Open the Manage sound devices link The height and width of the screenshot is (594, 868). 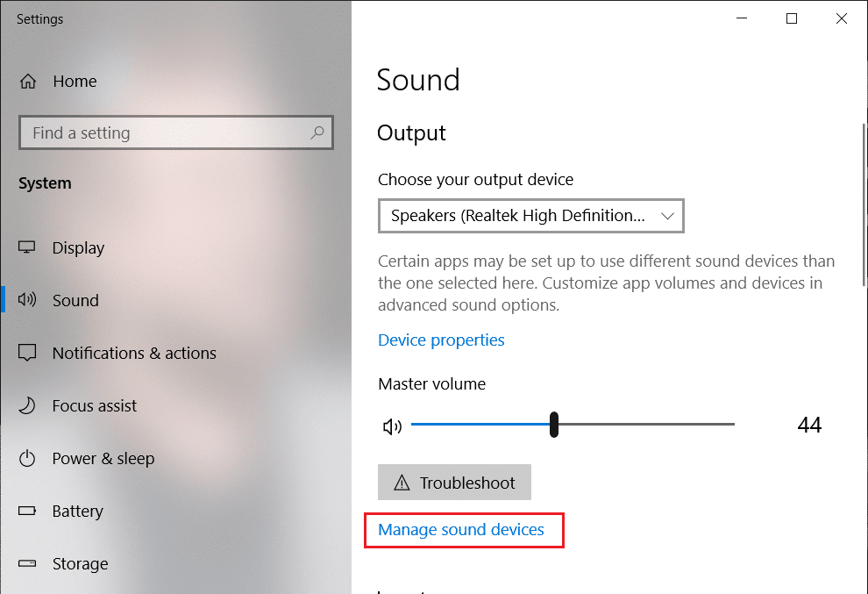coord(461,530)
